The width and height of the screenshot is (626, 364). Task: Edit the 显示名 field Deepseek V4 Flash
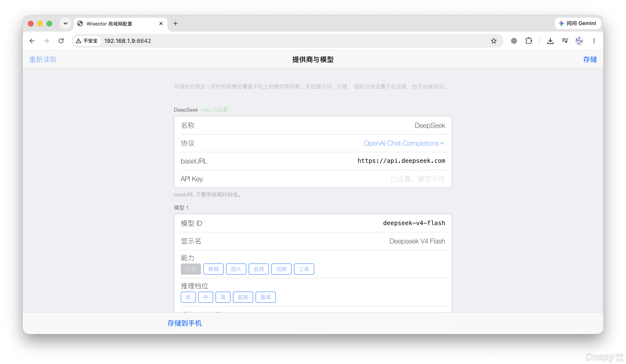point(313,241)
